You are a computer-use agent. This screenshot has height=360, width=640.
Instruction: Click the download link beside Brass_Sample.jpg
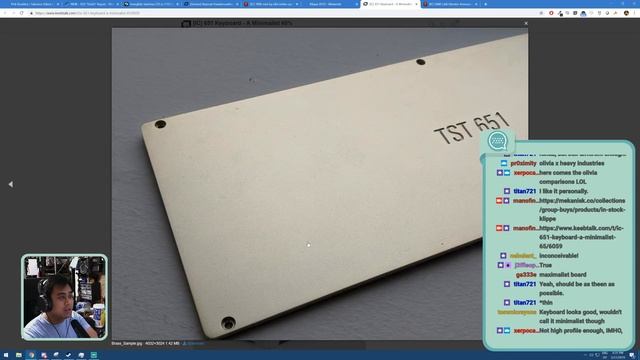(193, 344)
